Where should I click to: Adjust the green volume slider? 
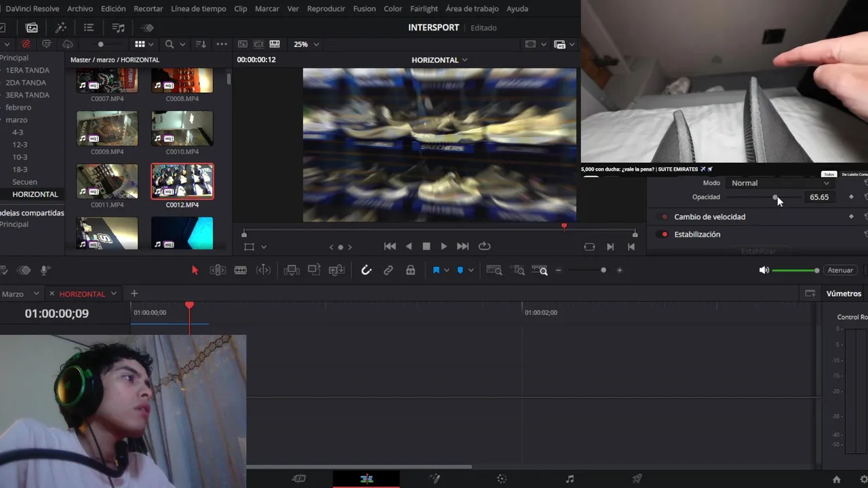coord(795,270)
